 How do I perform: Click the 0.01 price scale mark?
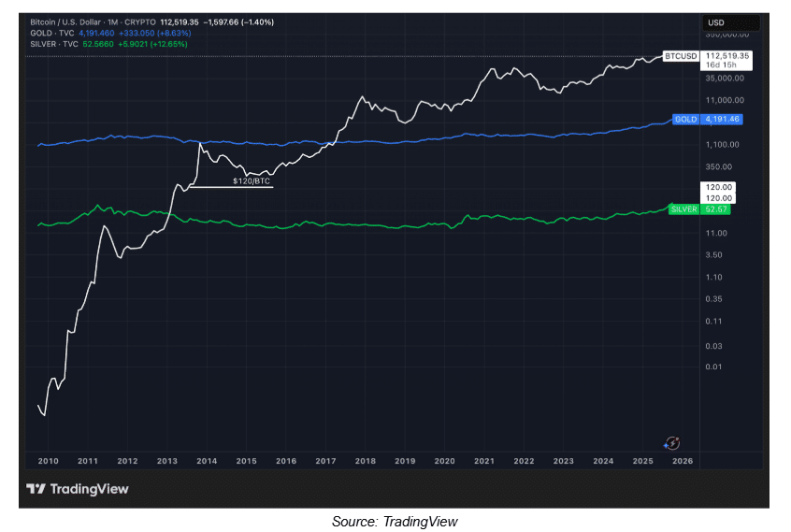point(714,366)
